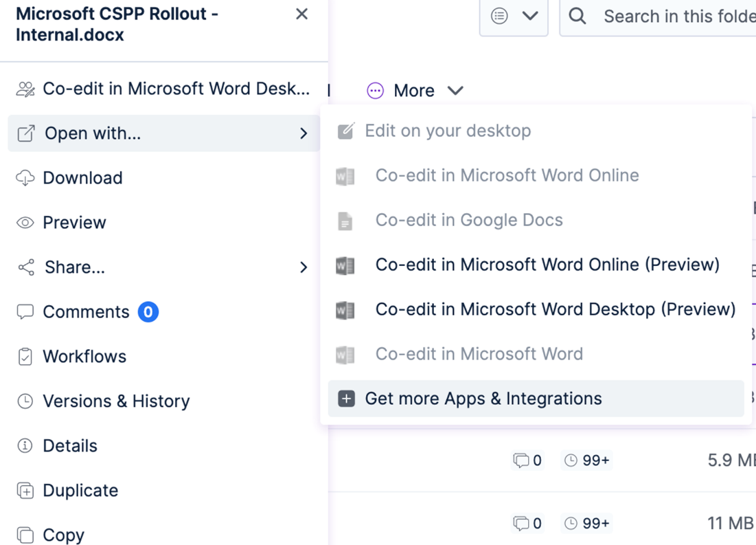Select Co-edit in Google Docs option
The image size is (756, 545).
point(468,220)
